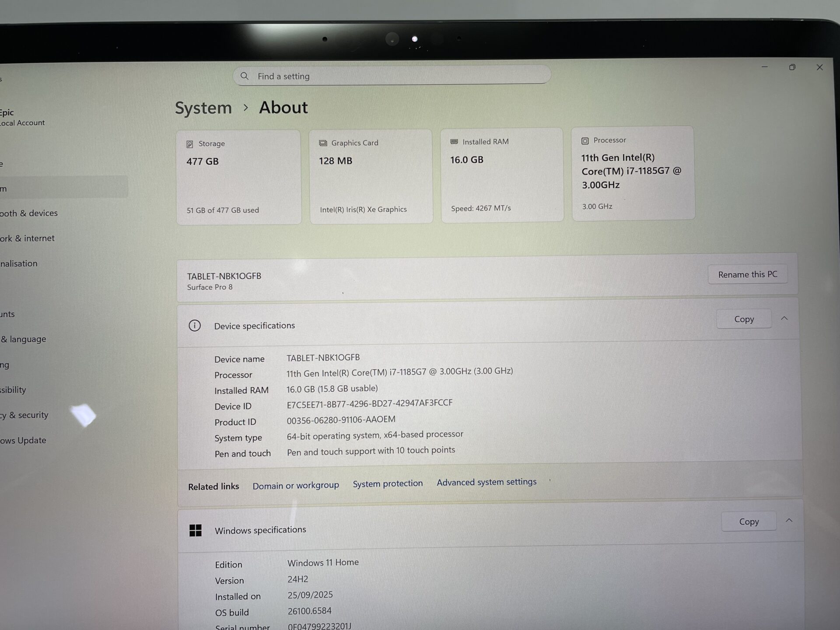Copy the Windows specifications
840x630 pixels.
[749, 521]
